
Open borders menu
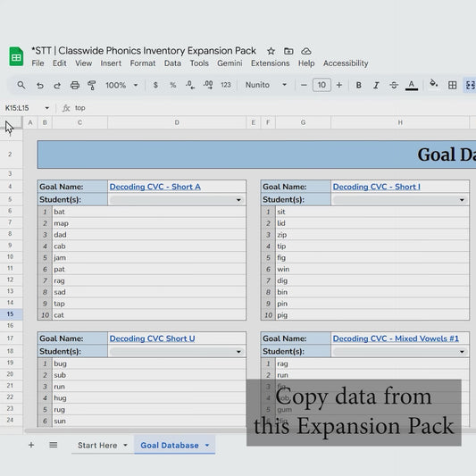click(452, 85)
